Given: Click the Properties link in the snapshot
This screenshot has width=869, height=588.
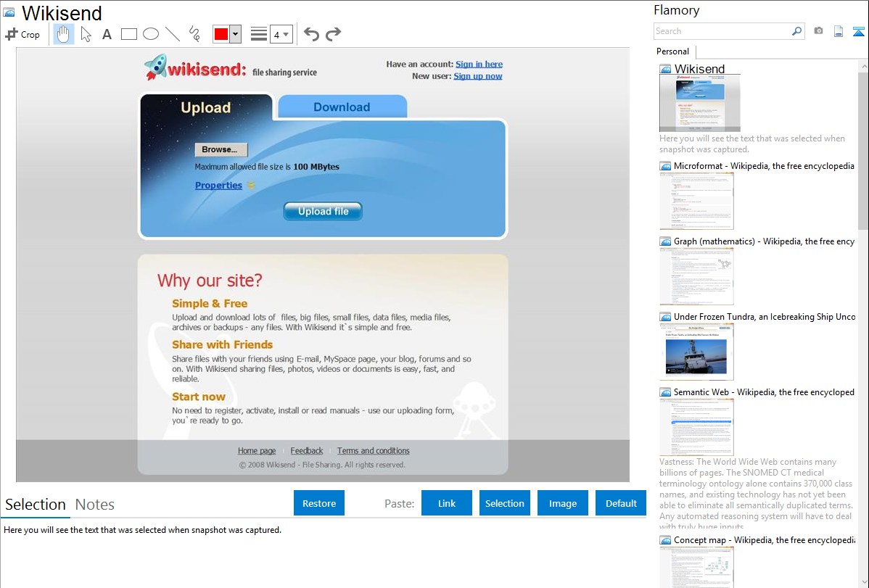Looking at the screenshot, I should (218, 186).
